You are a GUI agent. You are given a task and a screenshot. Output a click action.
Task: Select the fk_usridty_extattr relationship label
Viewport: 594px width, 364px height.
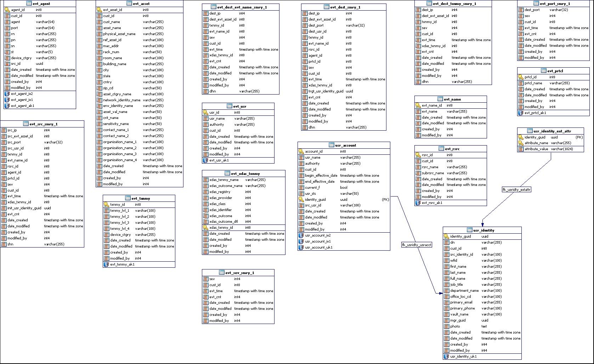pyautogui.click(x=516, y=189)
